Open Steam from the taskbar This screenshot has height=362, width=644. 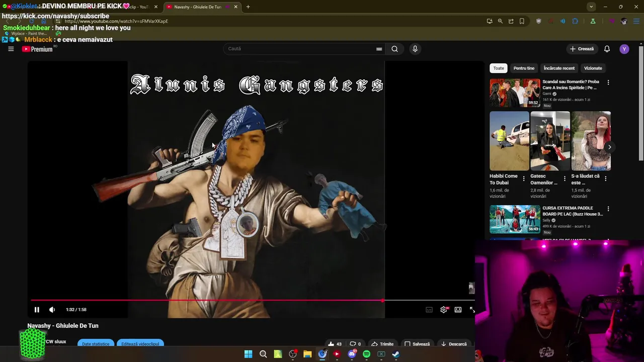(396, 354)
